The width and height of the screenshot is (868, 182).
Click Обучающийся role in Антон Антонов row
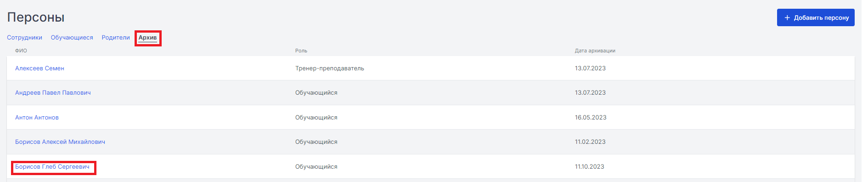click(316, 118)
